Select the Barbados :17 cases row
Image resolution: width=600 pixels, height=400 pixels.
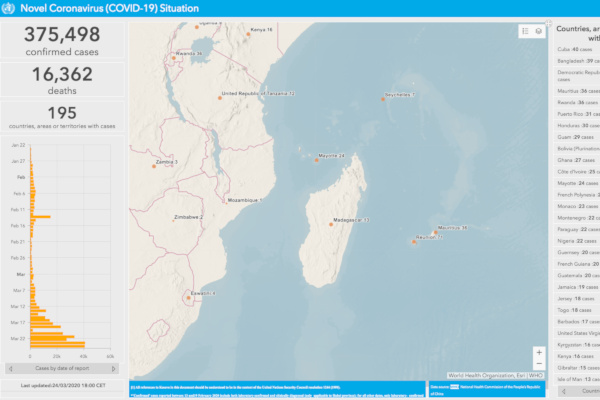pos(577,322)
